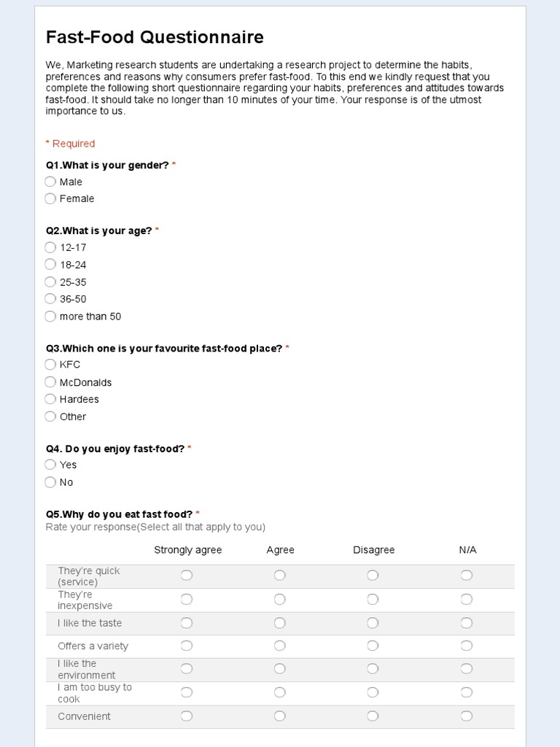Mark Agree for 'They're inexpensive'
This screenshot has height=747, width=560.
tap(280, 600)
